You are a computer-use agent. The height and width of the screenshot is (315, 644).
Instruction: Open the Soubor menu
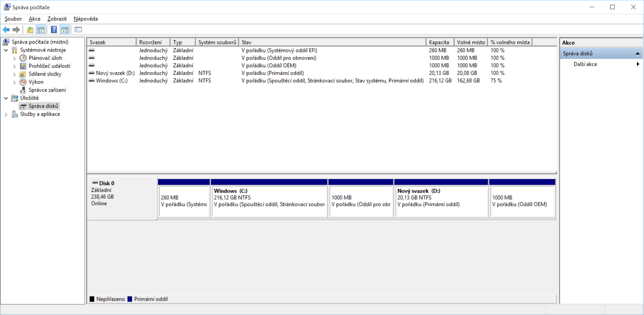(x=13, y=19)
